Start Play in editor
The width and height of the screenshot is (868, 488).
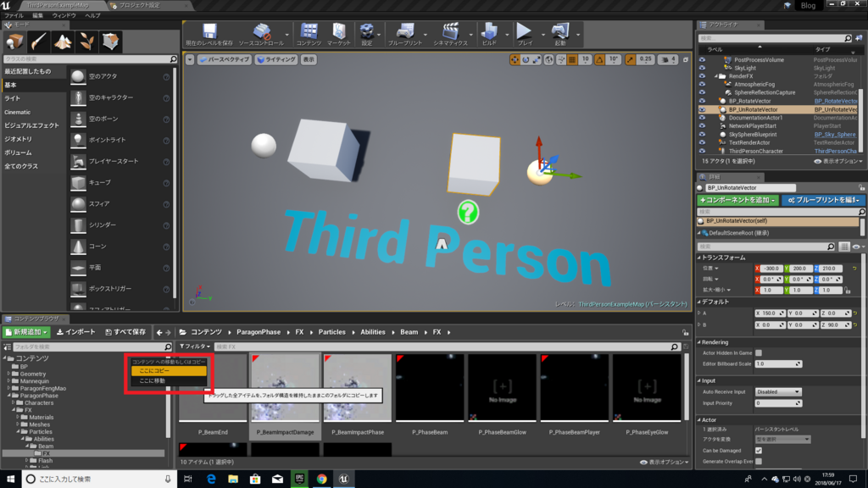click(x=524, y=35)
